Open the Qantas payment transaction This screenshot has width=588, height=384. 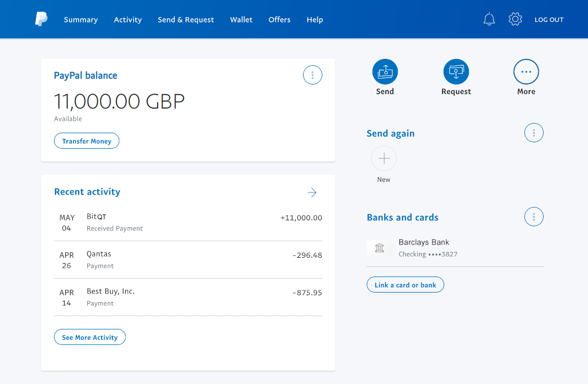tap(188, 260)
